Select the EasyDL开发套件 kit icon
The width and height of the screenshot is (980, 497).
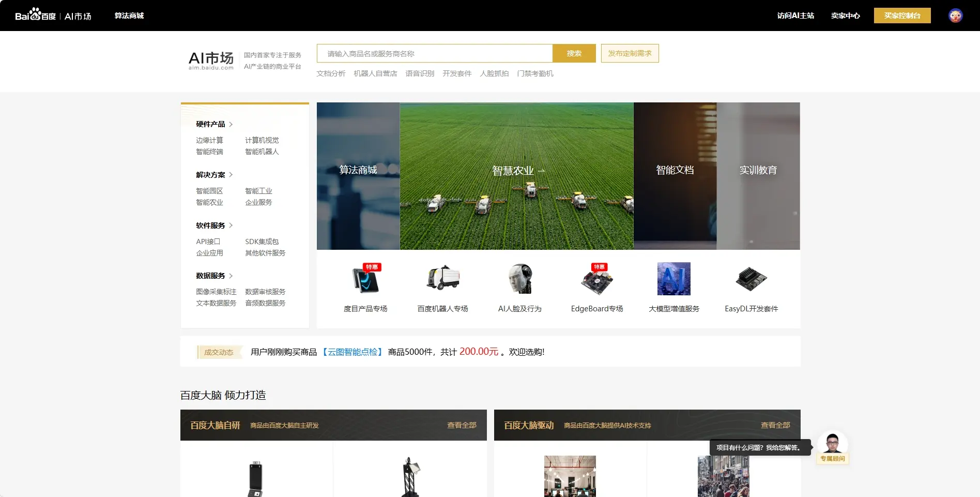pos(751,279)
